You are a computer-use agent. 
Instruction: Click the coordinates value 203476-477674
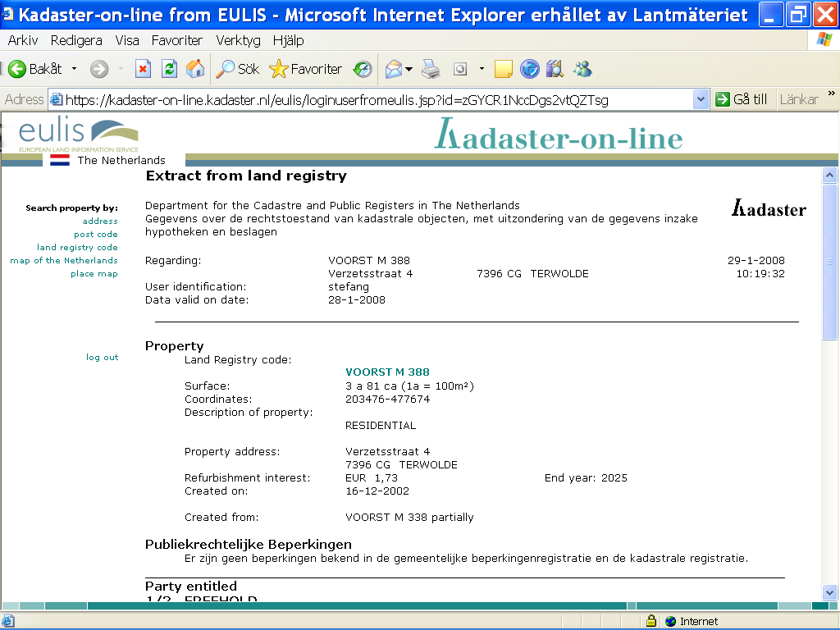(x=388, y=399)
